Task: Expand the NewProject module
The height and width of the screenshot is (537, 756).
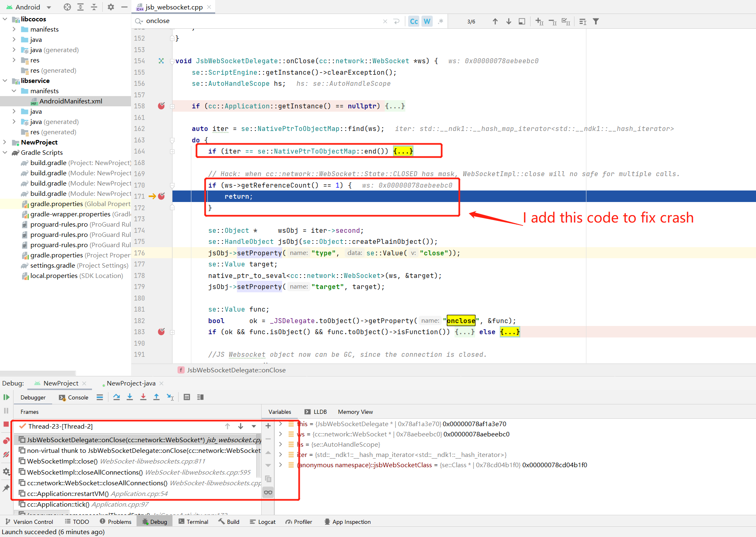Action: click(x=5, y=142)
